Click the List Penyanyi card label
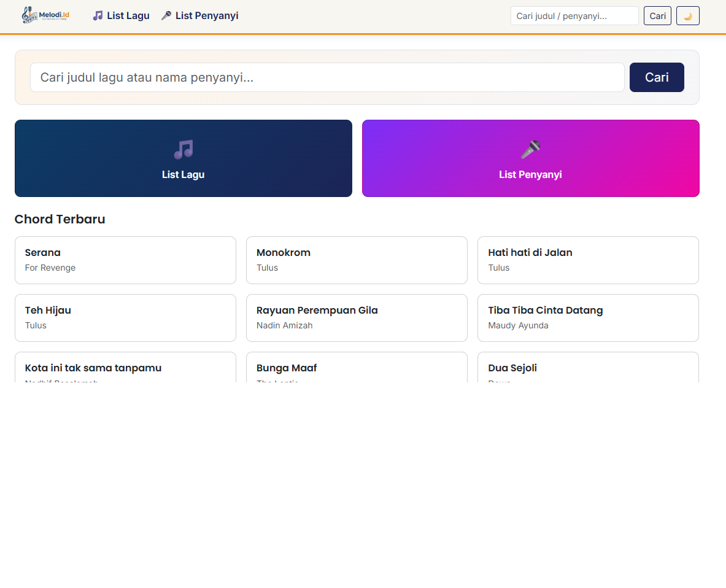Image resolution: width=726 pixels, height=588 pixels. (x=531, y=174)
